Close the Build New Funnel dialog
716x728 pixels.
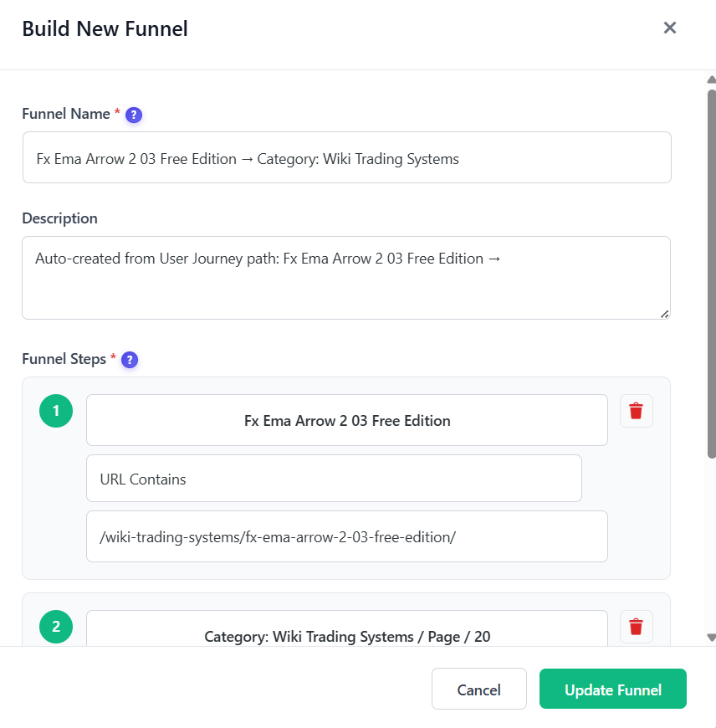pyautogui.click(x=669, y=28)
